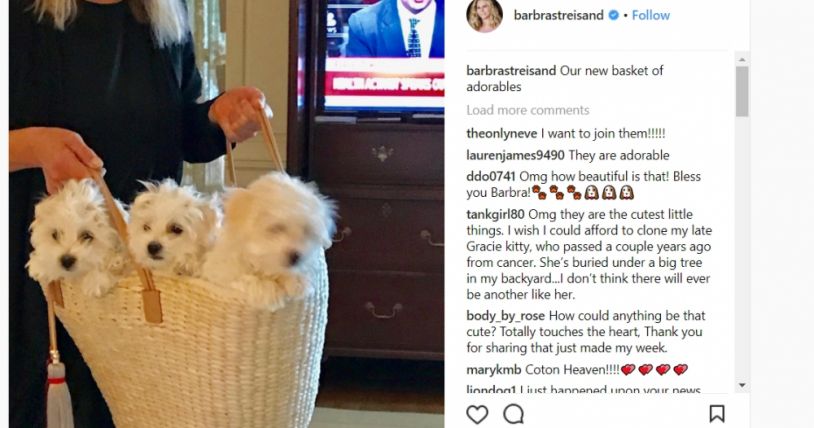Open the barbrastreisand username in the header
Screen dimensions: 814x428
(x=559, y=16)
